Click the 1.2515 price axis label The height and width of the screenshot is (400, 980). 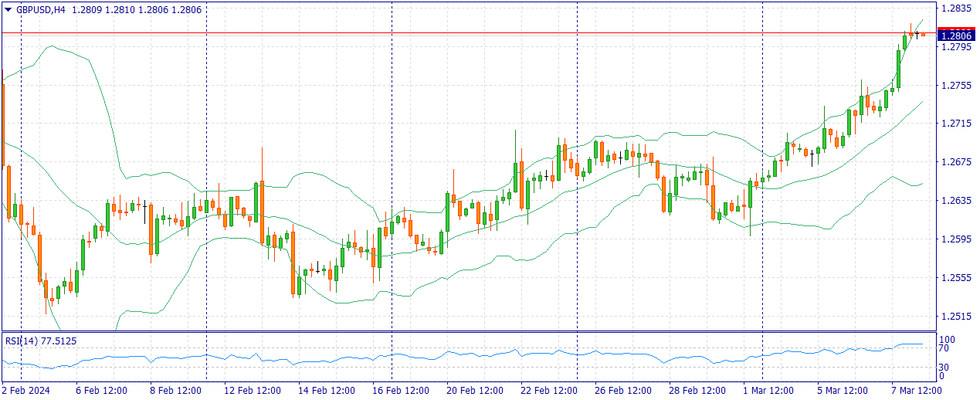pos(956,316)
